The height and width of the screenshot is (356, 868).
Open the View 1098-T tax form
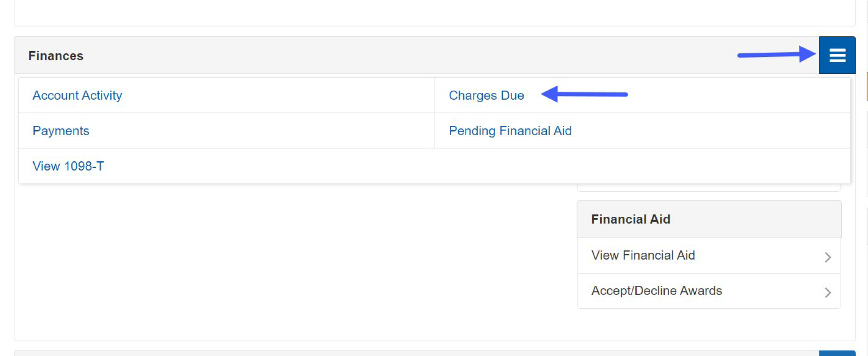click(68, 166)
